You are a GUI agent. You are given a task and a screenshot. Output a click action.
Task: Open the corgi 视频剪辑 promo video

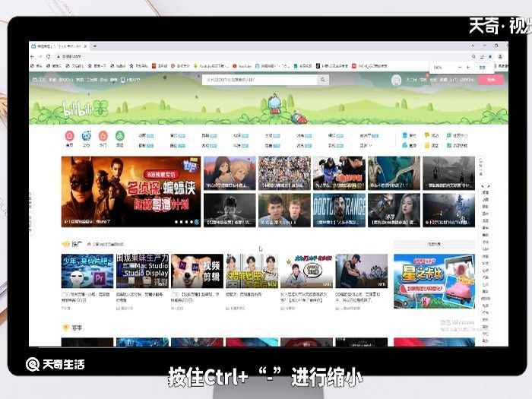(197, 271)
